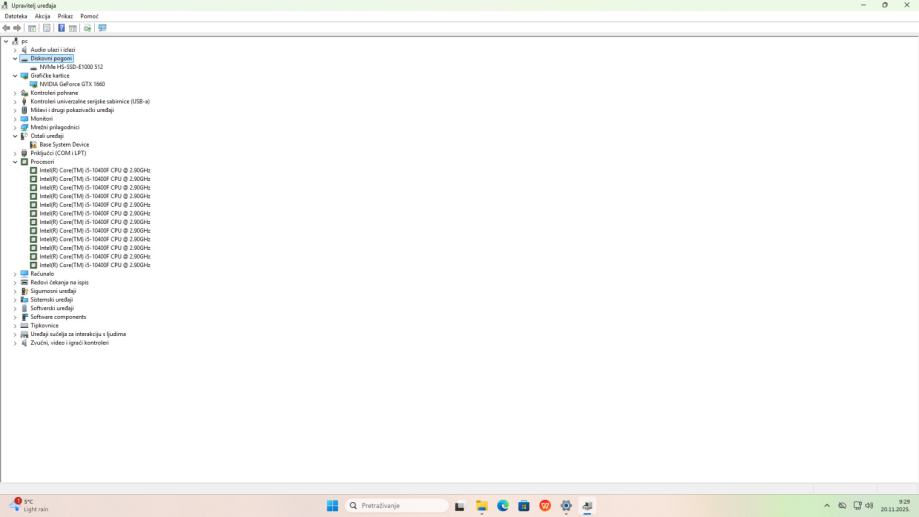
Task: Select the 'Kontroleri pohrane' label
Action: 54,93
